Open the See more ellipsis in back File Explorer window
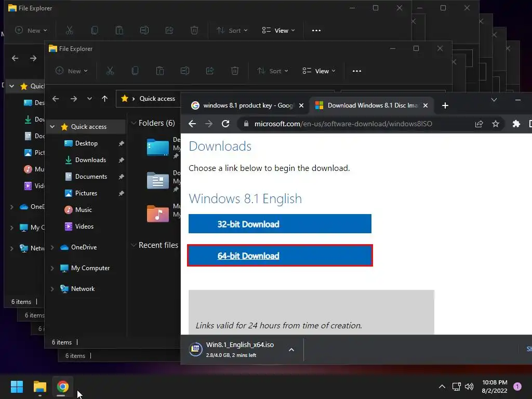The height and width of the screenshot is (399, 532). pos(316,31)
